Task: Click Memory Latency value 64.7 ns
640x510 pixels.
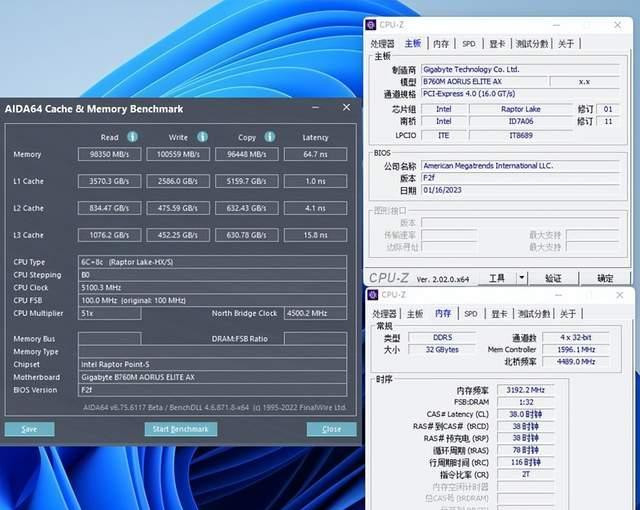Action: point(316,154)
